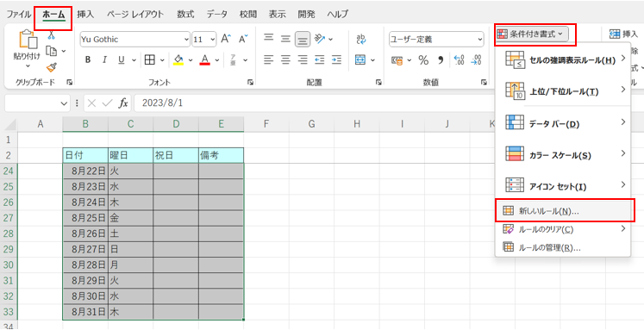Switch to the 数式 tab
The height and width of the screenshot is (330, 644).
tap(185, 15)
